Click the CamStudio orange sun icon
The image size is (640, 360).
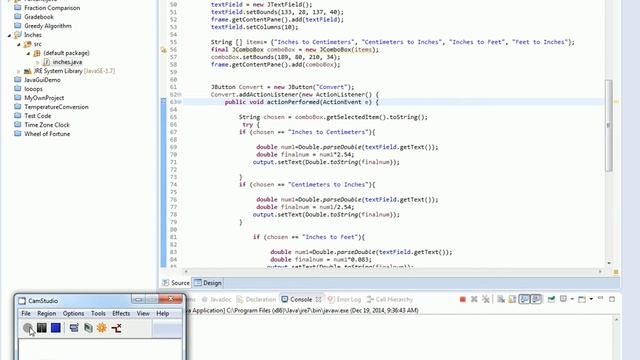pos(102,328)
